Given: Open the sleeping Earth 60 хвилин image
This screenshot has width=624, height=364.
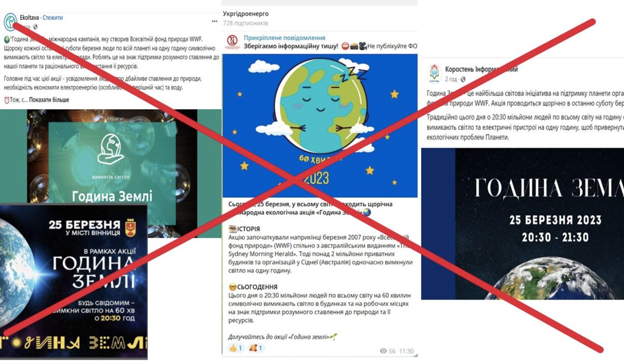Looking at the screenshot, I should click(x=320, y=125).
